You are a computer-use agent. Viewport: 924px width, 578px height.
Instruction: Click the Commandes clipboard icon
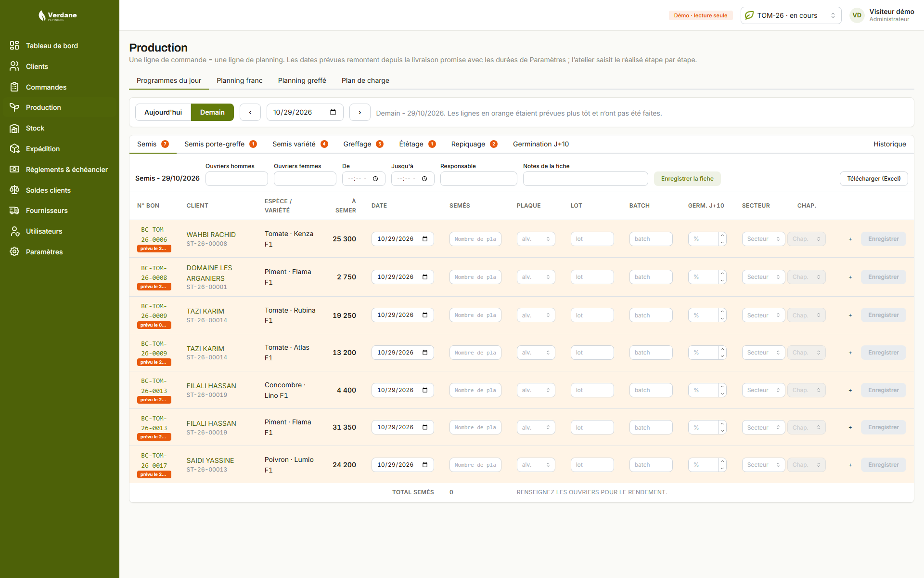(14, 87)
